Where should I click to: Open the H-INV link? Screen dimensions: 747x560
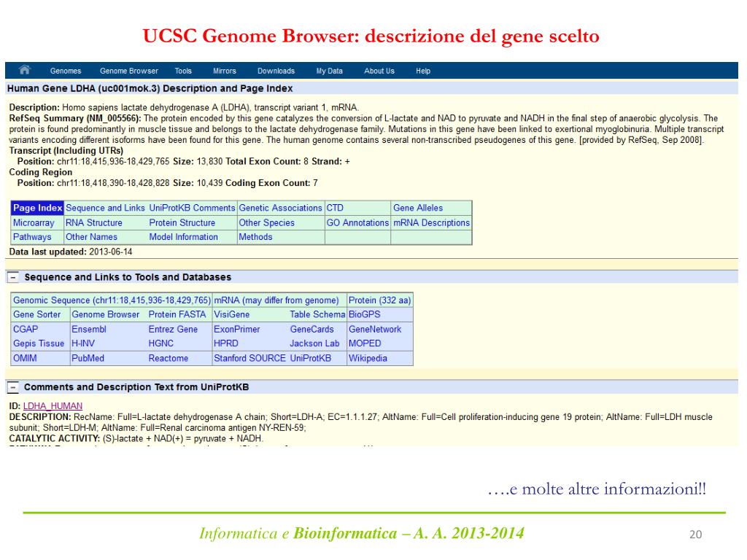(83, 343)
